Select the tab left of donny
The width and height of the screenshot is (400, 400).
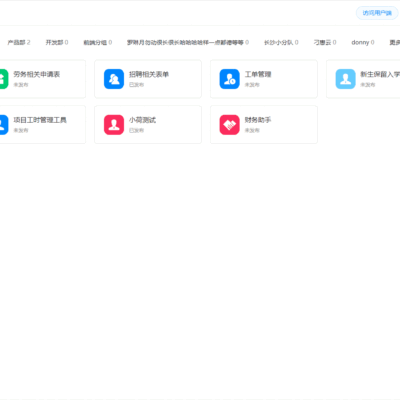[x=325, y=42]
